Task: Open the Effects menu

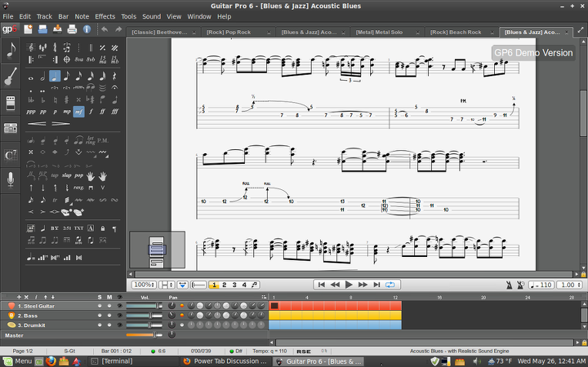Action: 105,16
